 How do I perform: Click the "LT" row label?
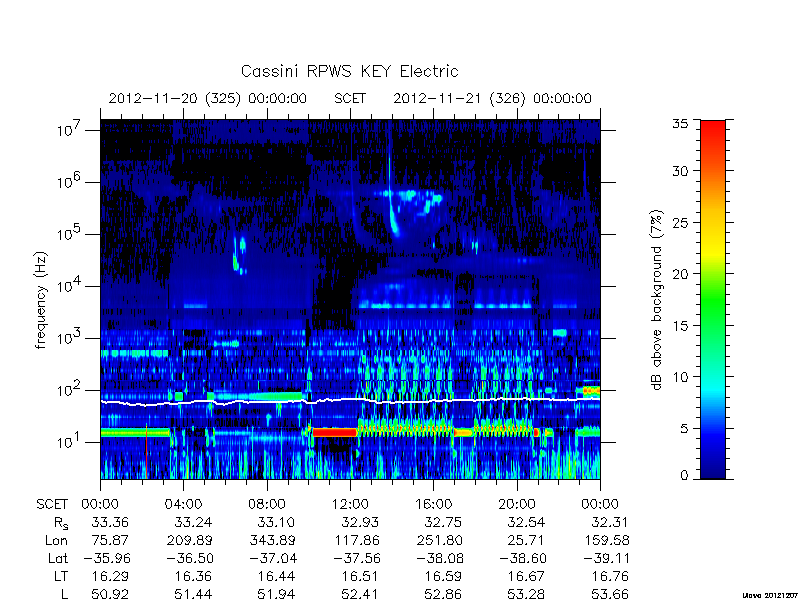[x=61, y=577]
